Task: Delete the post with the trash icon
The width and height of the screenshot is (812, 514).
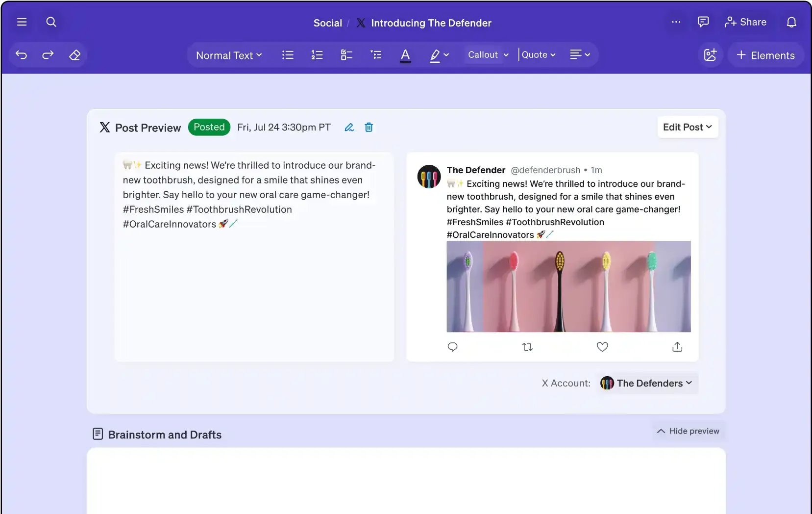Action: pos(369,127)
